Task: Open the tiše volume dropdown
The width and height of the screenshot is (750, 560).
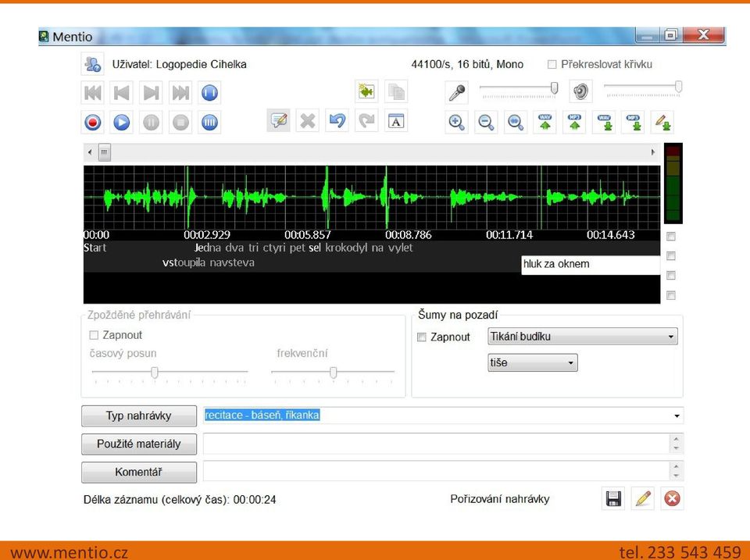Action: click(x=532, y=362)
